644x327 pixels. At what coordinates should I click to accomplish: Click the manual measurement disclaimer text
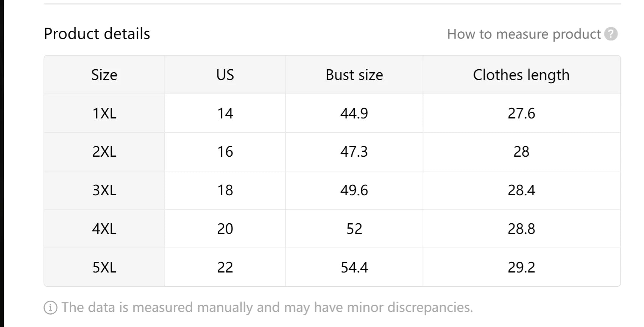[x=267, y=307]
